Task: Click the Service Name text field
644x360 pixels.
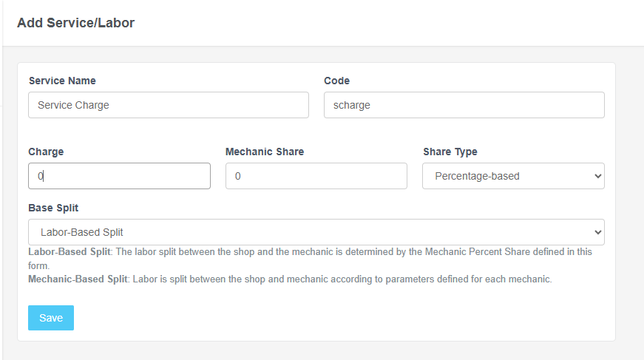Action: (x=168, y=105)
